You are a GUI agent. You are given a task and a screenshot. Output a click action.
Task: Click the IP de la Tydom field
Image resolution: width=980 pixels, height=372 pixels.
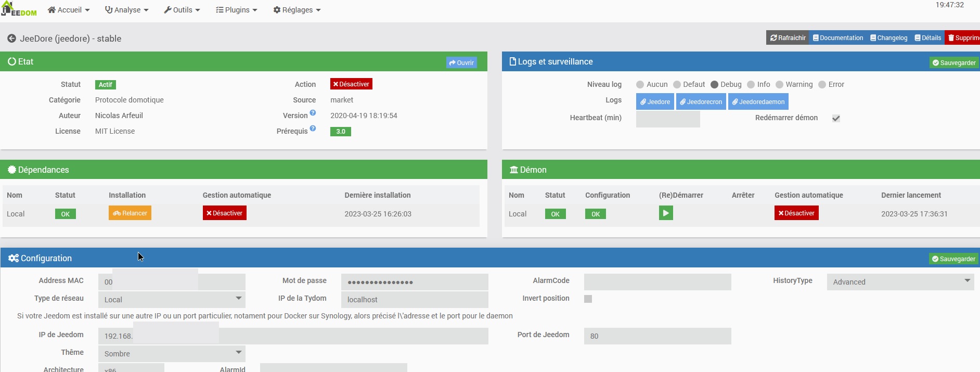(415, 300)
